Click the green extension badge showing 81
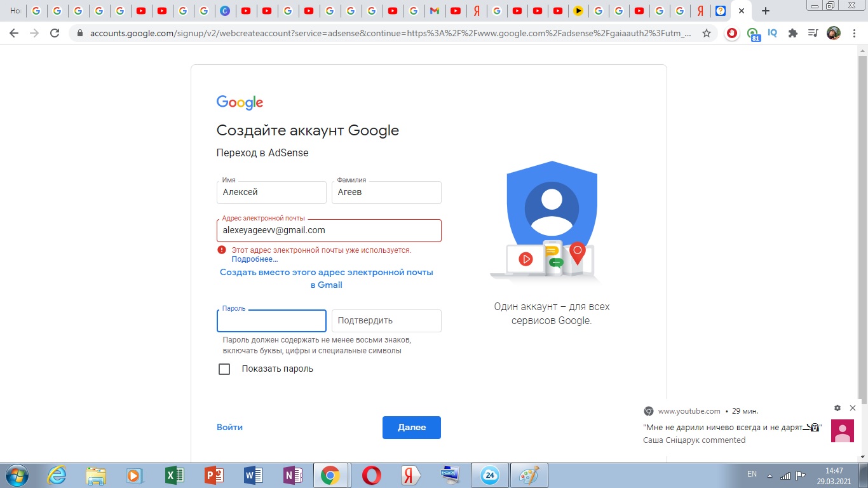Screen dimensions: 868x488 point(753,34)
